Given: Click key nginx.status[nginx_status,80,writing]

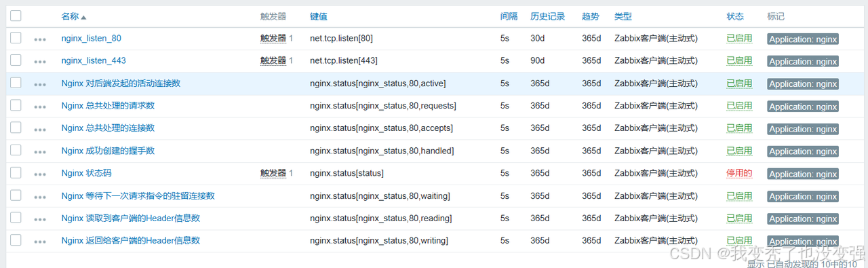Looking at the screenshot, I should coord(379,241).
